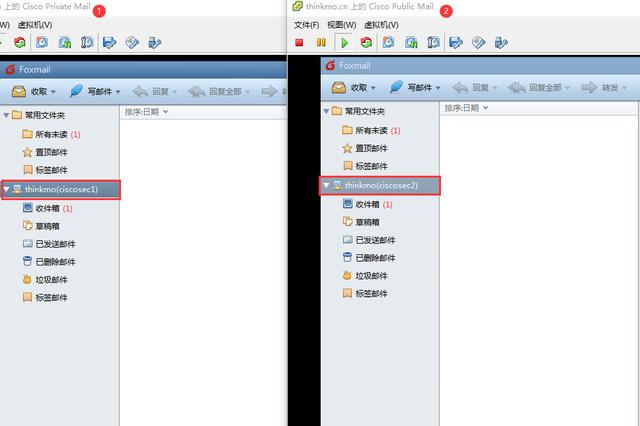The image size is (640, 426).
Task: Click CD/DVD drive icon in Public Mail window toolbar
Action: (478, 42)
